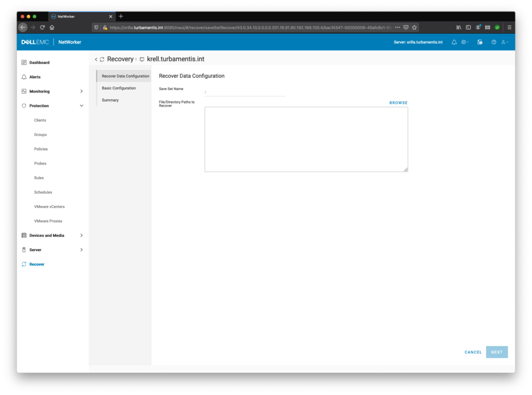Image resolution: width=532 pixels, height=395 pixels.
Task: Switch to Basic Configuration step
Action: coord(120,88)
